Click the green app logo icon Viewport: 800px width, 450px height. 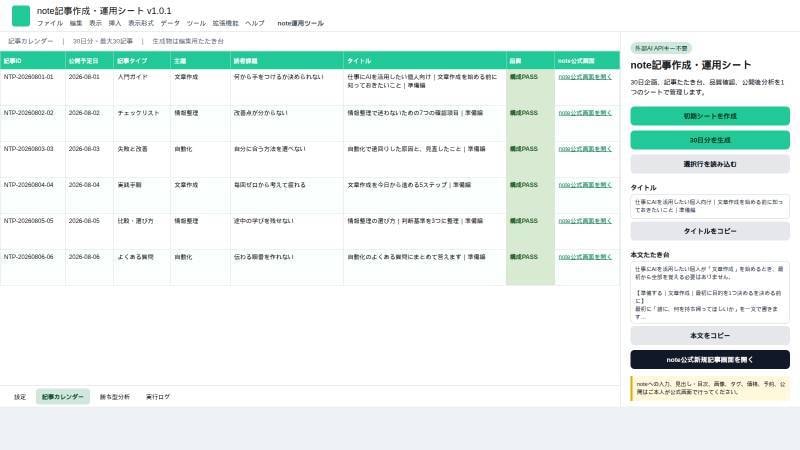(21, 16)
